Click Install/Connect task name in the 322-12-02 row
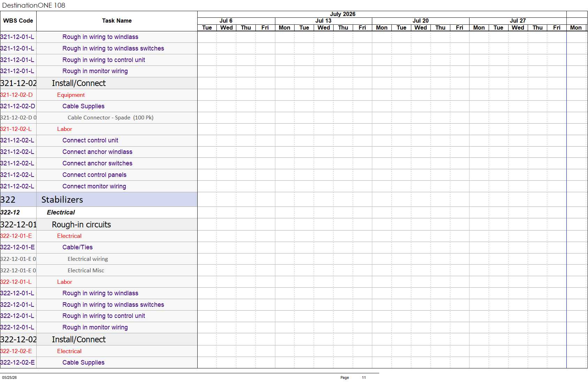588x382 pixels. tap(79, 340)
